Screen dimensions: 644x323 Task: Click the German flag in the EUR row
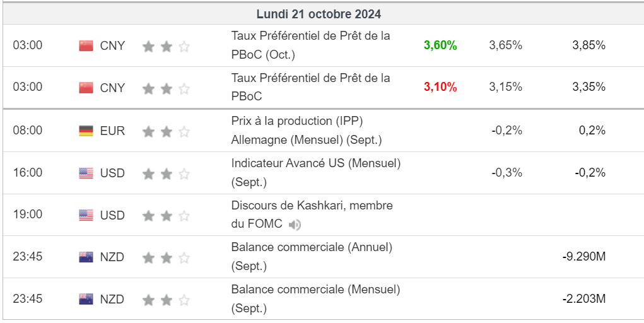coord(86,131)
